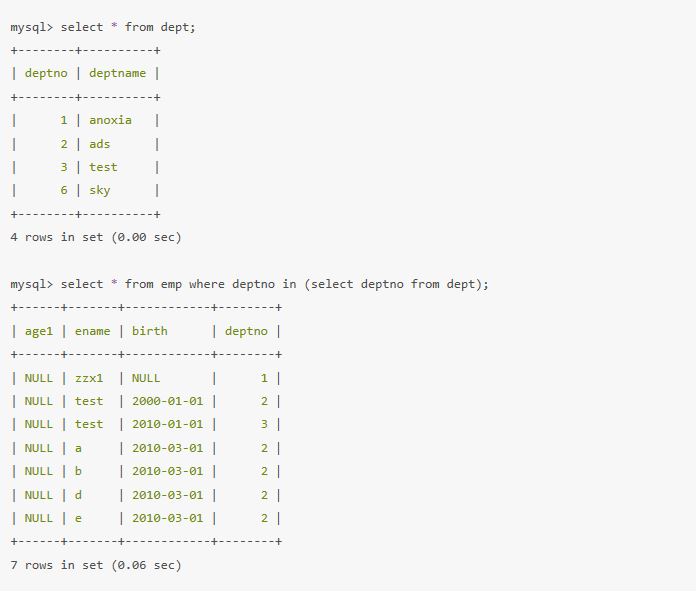Click the age1 column header
697x598 pixels.
tap(39, 330)
